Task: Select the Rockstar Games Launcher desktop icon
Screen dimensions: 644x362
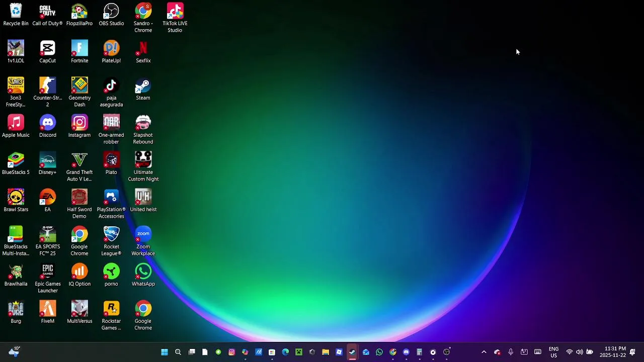Action: [x=111, y=316]
